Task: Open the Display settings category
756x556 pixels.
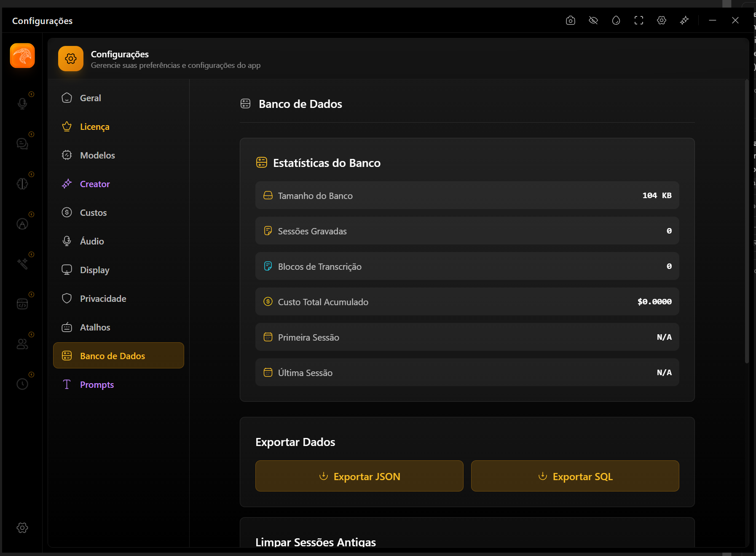Action: (118, 270)
